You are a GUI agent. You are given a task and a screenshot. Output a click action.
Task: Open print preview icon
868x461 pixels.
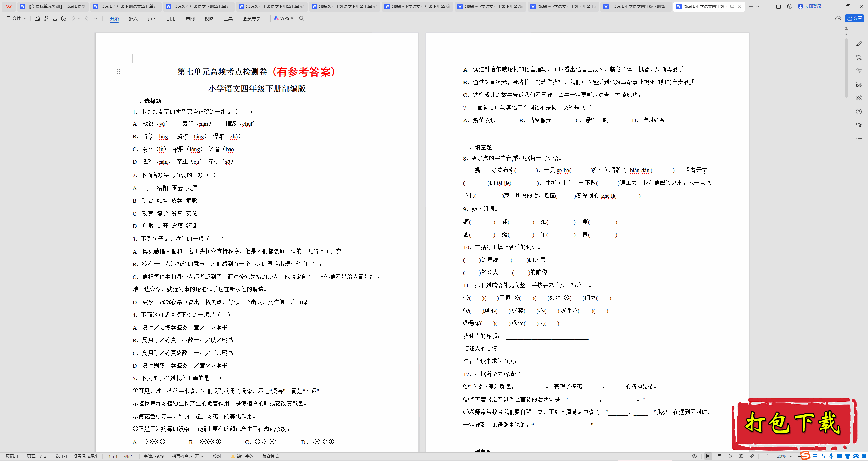coord(64,18)
